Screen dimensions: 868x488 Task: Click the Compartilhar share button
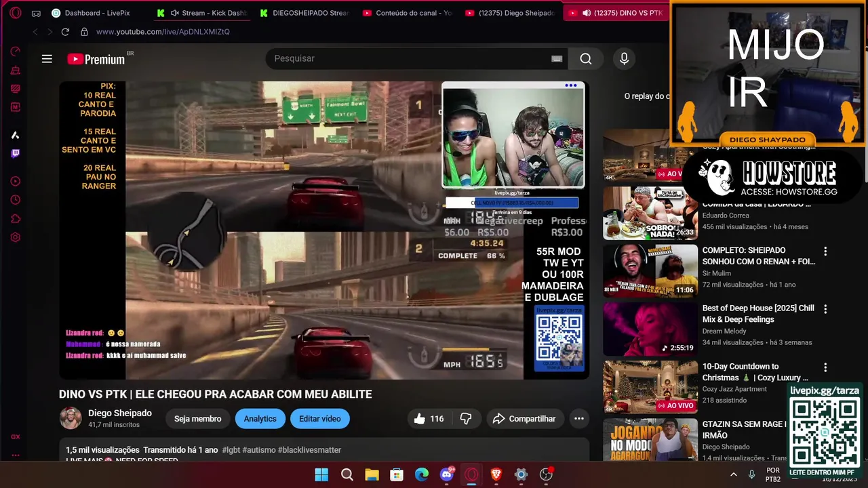coord(524,419)
